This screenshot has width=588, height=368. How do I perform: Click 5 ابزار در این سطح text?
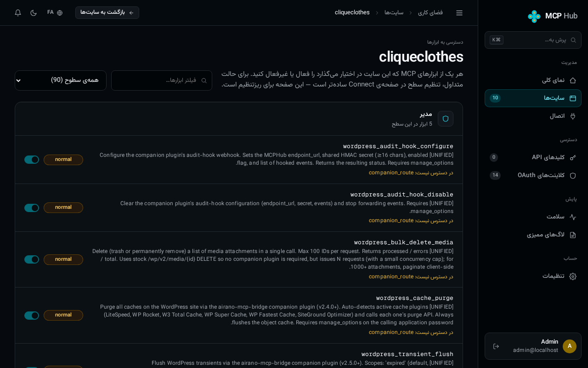click(x=412, y=124)
